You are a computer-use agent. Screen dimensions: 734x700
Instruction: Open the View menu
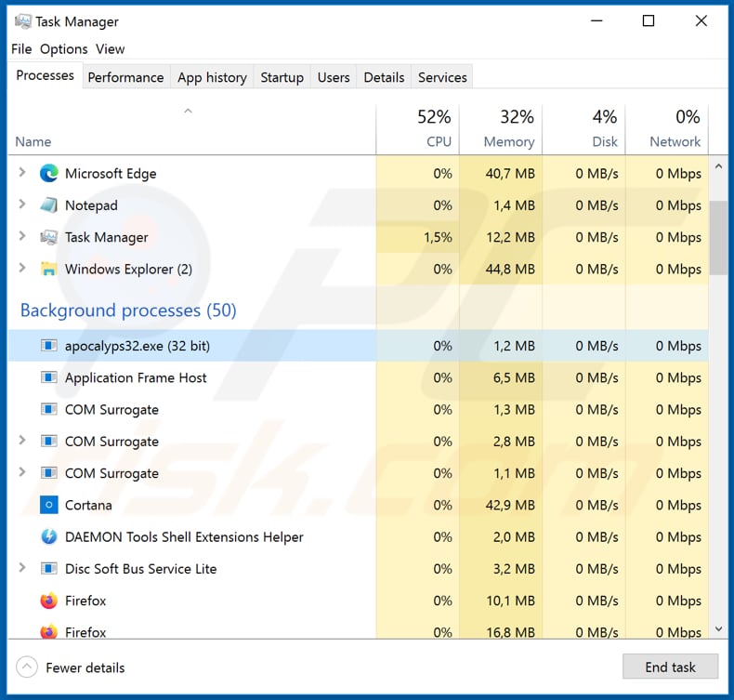[111, 49]
